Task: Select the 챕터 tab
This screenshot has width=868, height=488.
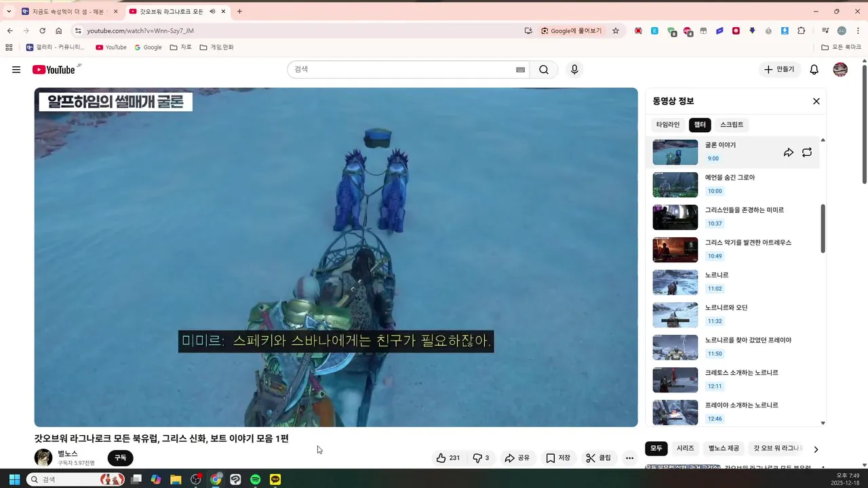Action: 700,125
